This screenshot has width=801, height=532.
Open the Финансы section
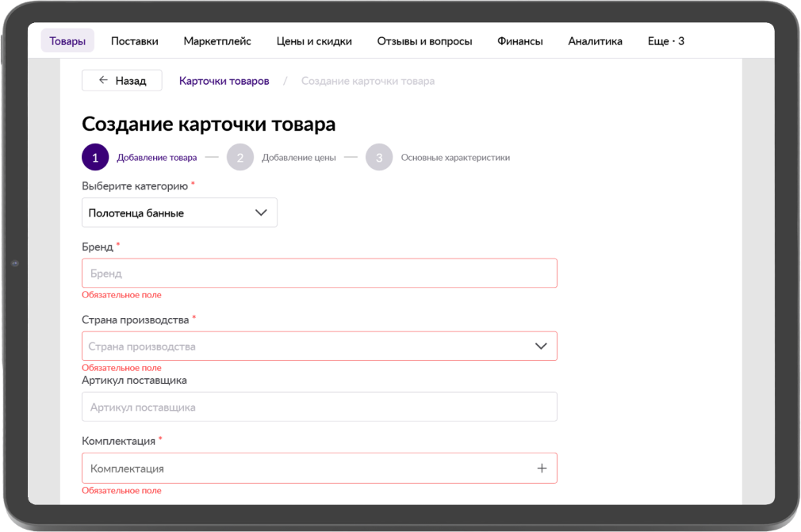pyautogui.click(x=519, y=41)
